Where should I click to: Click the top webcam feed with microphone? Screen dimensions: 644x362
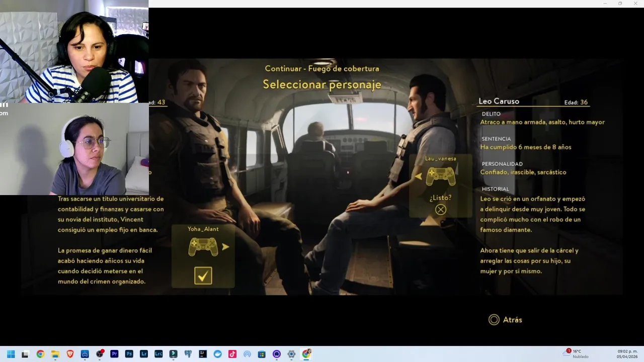click(x=74, y=51)
